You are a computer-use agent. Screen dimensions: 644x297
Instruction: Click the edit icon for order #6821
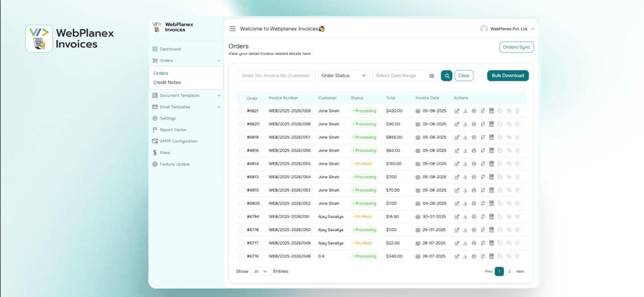tap(457, 111)
